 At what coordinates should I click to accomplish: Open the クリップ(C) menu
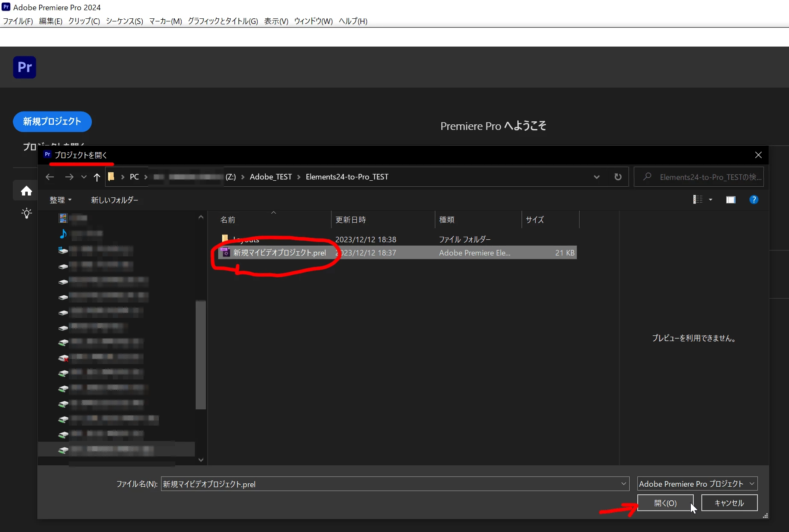click(x=84, y=21)
